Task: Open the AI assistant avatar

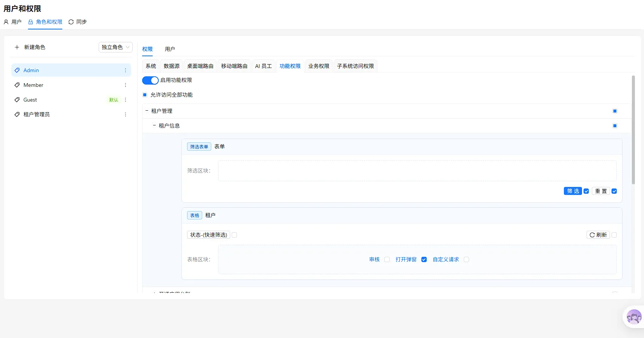Action: 634,317
